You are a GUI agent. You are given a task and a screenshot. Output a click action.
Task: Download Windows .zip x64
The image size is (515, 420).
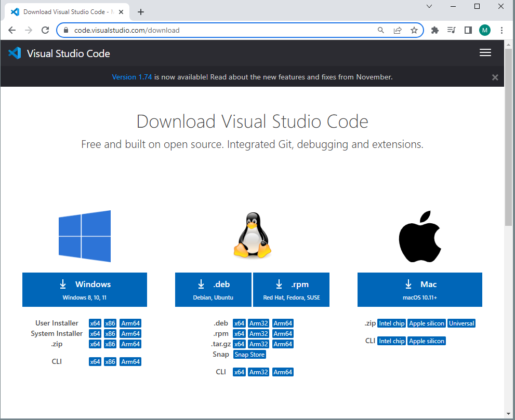(95, 344)
